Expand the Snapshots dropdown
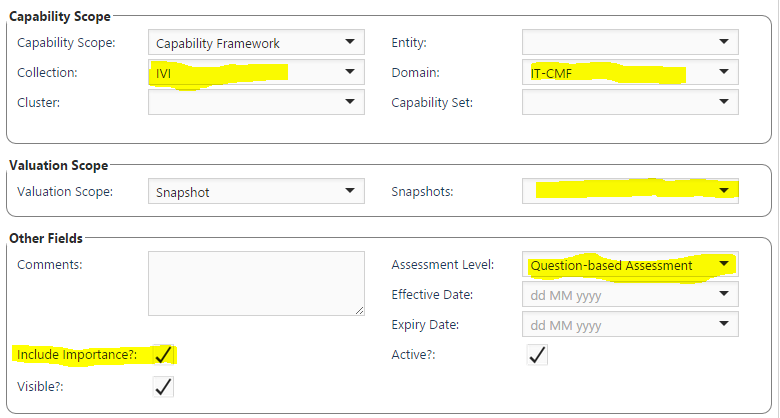 point(723,191)
